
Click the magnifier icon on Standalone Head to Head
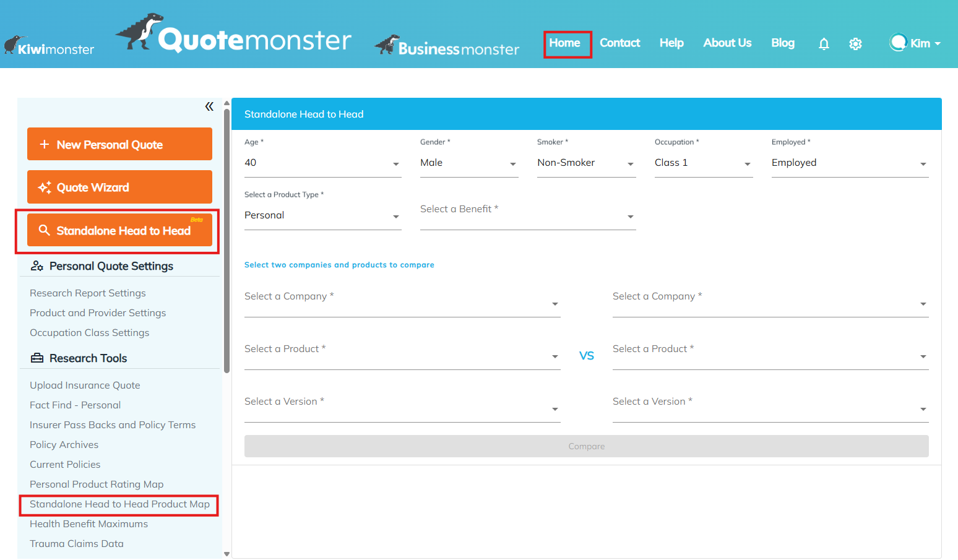click(44, 230)
